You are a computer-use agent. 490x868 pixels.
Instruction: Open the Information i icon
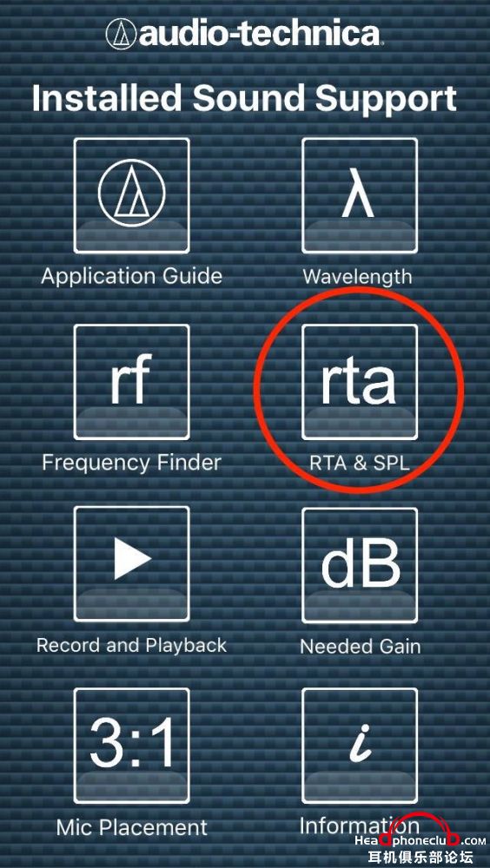(x=360, y=746)
